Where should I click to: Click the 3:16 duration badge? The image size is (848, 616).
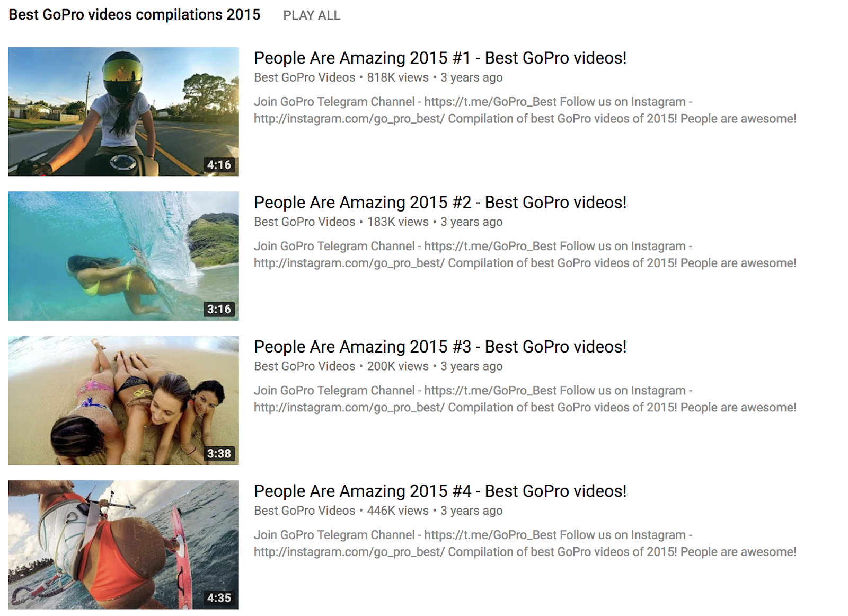pyautogui.click(x=219, y=309)
